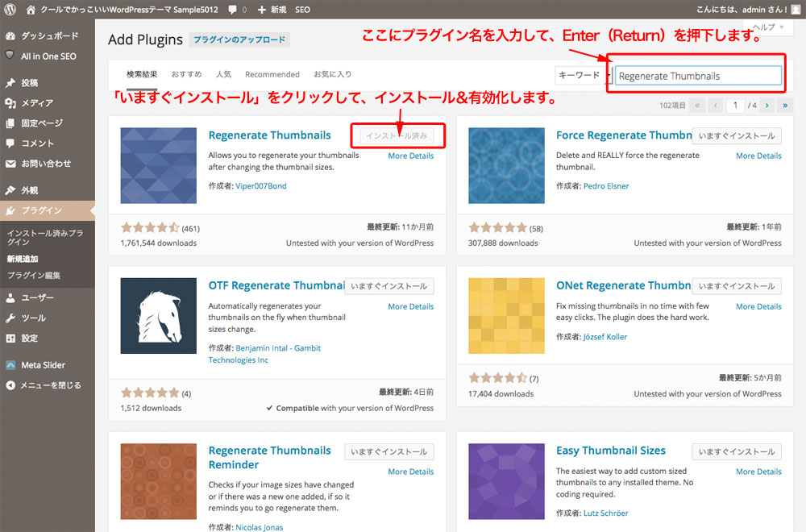Expand the ヘルプ help panel
The width and height of the screenshot is (806, 532).
tap(768, 27)
